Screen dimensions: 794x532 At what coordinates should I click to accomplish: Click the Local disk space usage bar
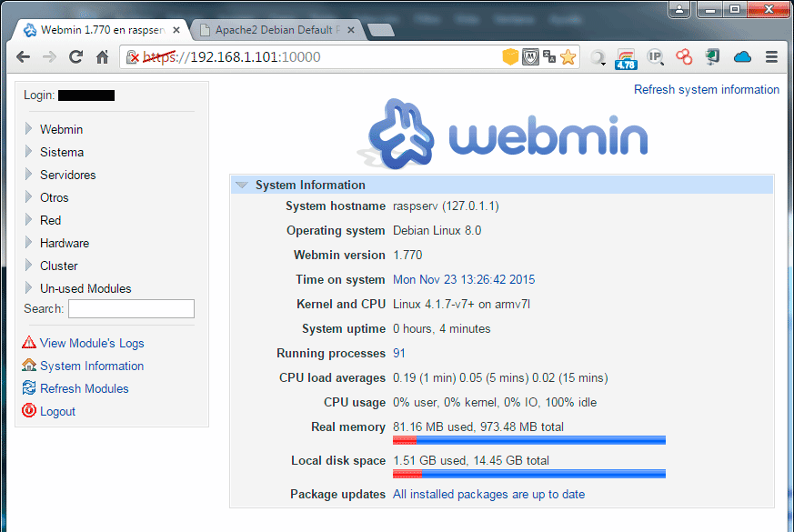click(x=529, y=474)
